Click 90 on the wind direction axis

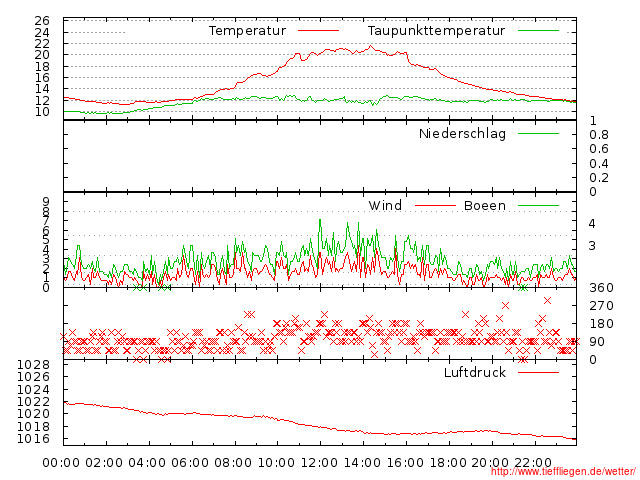tap(597, 342)
